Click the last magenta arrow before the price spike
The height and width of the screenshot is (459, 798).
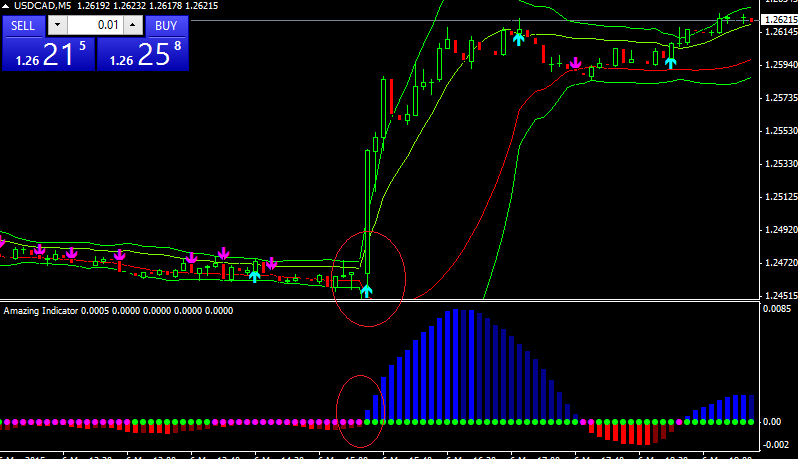point(272,263)
